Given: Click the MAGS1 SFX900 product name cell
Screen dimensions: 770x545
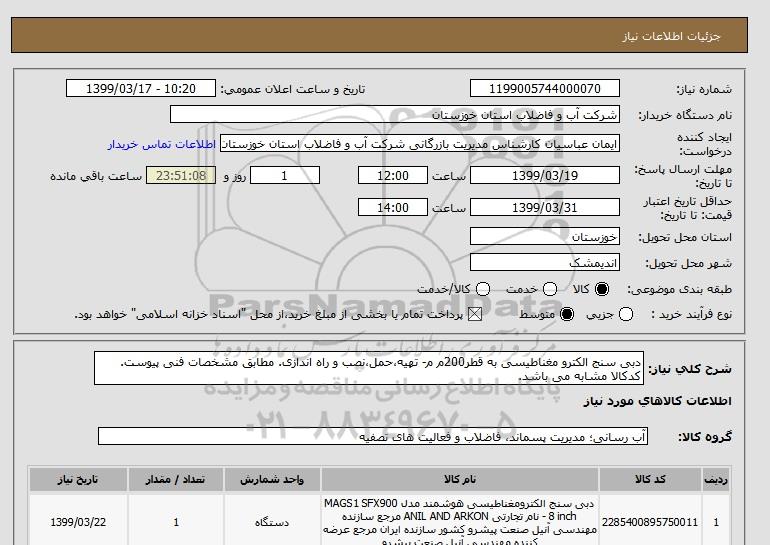Looking at the screenshot, I should 460,522.
